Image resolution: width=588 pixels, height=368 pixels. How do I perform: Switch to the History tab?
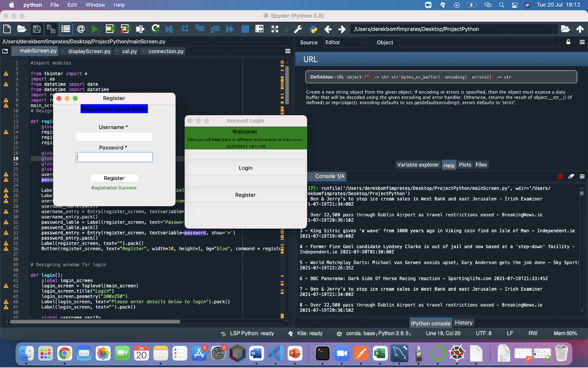pos(464,323)
